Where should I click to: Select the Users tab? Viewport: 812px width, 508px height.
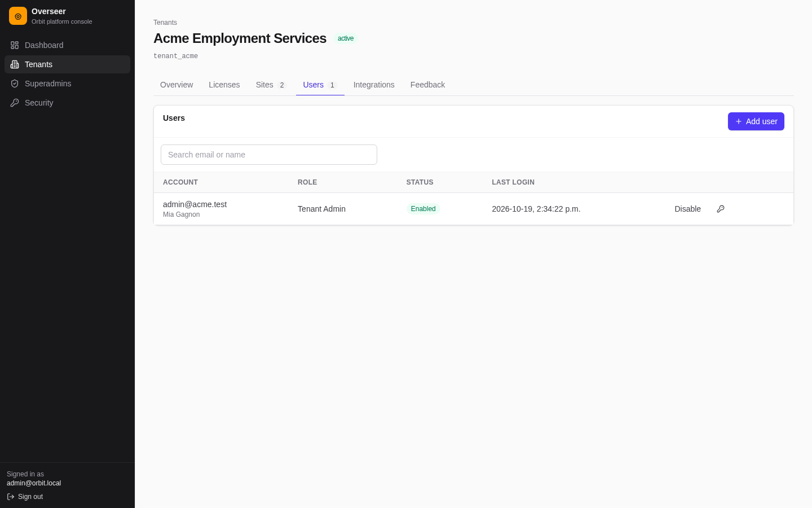click(x=320, y=85)
